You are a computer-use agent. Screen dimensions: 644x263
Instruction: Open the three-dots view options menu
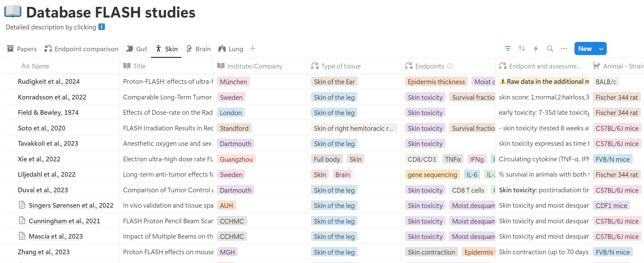[564, 49]
